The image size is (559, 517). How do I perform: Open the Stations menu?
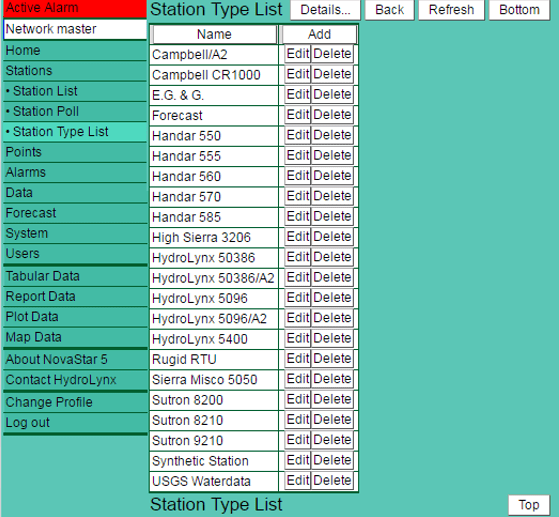click(75, 71)
